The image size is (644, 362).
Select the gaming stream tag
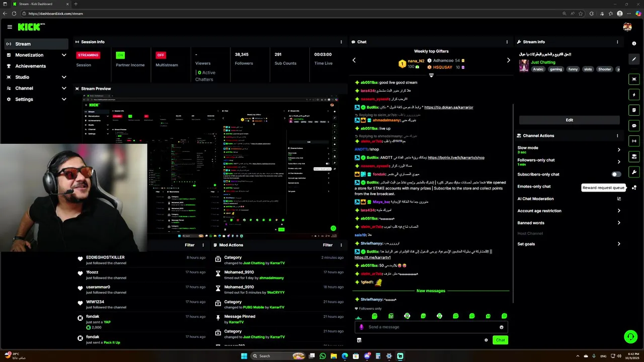[x=556, y=69]
